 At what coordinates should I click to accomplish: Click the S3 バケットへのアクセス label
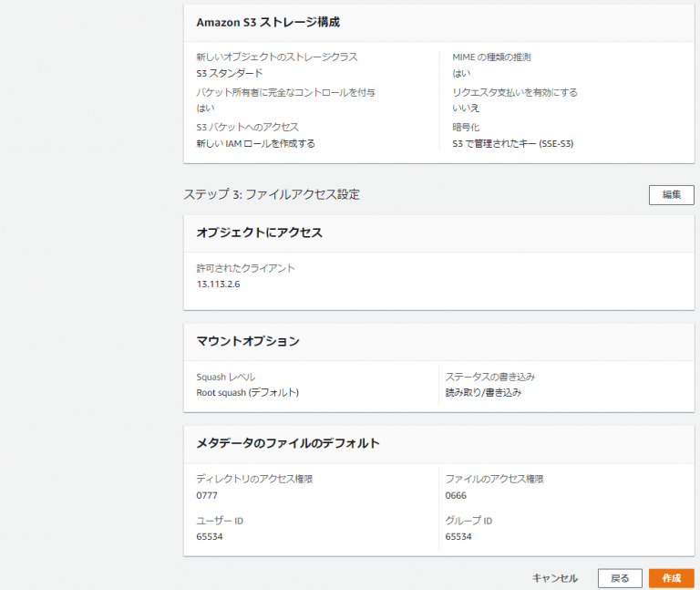click(x=247, y=128)
